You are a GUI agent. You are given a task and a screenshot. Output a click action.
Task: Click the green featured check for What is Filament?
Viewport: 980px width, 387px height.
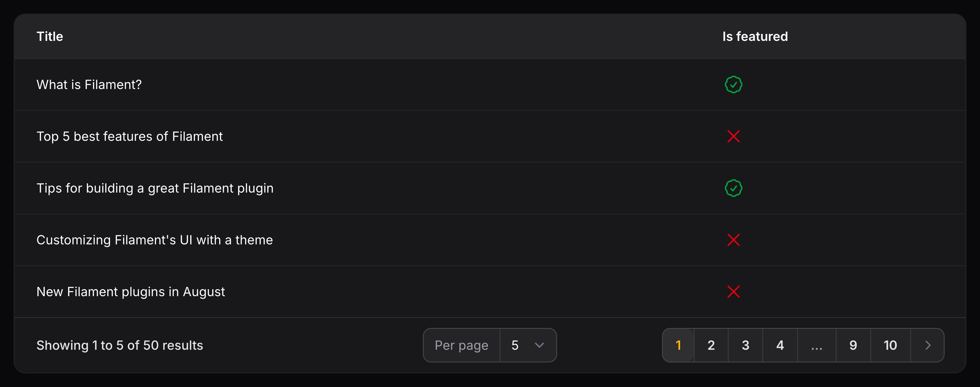tap(734, 84)
